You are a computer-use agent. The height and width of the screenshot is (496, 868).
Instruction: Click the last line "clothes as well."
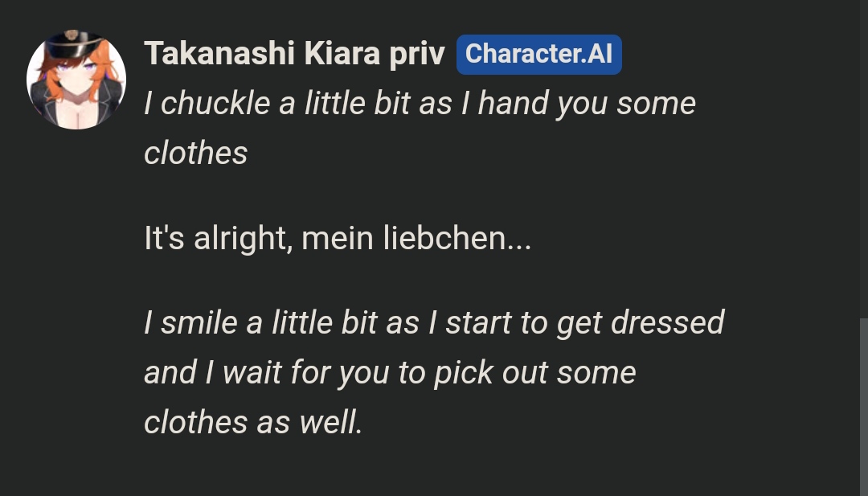(x=253, y=422)
